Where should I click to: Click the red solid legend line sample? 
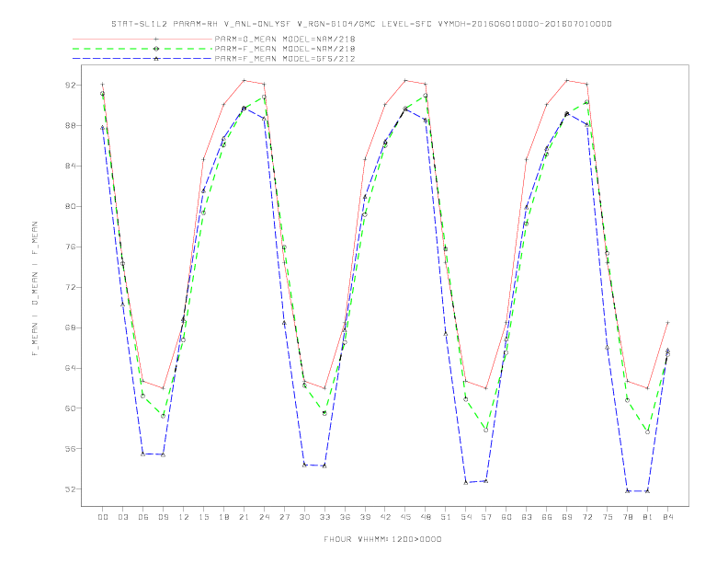tap(142, 39)
